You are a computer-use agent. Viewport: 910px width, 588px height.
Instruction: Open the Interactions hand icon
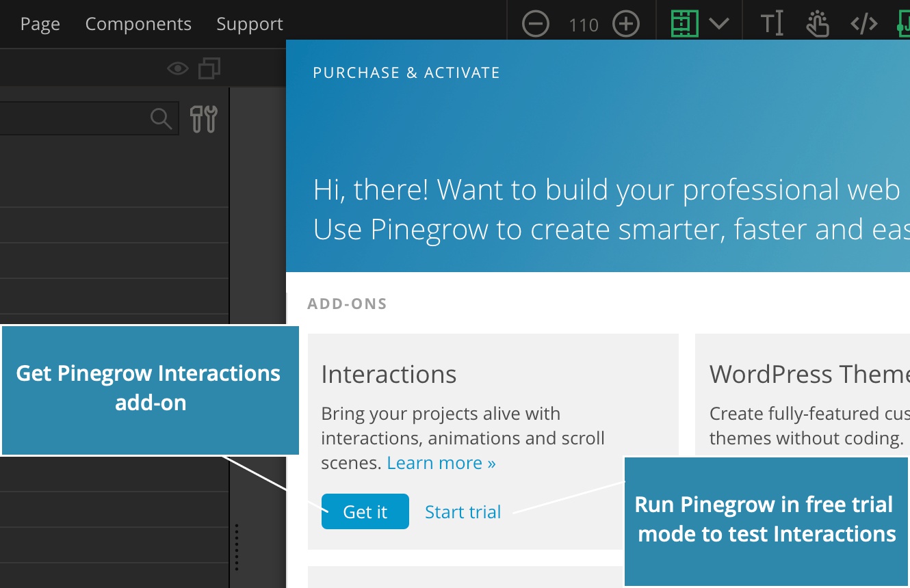[817, 24]
